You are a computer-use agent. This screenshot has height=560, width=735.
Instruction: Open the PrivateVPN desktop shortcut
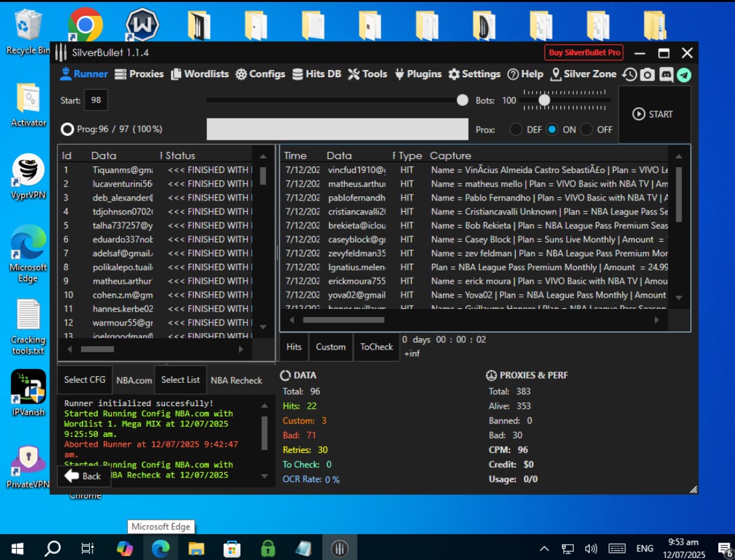point(28,467)
